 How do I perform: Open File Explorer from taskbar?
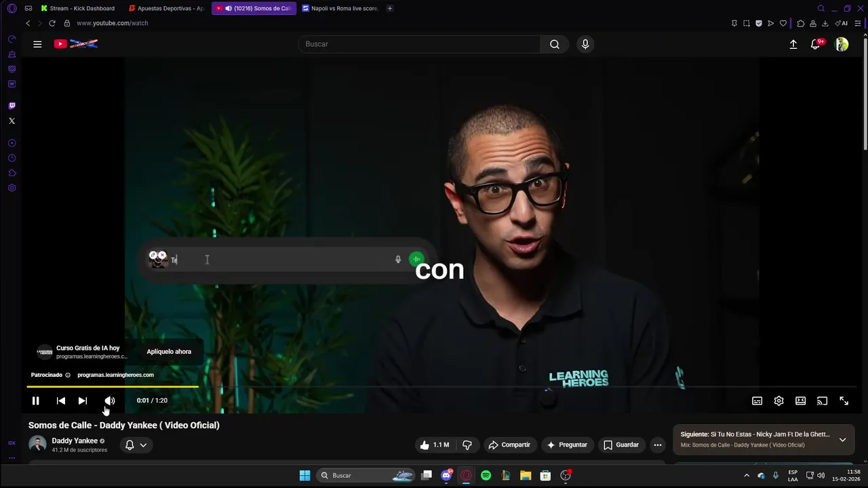[526, 475]
